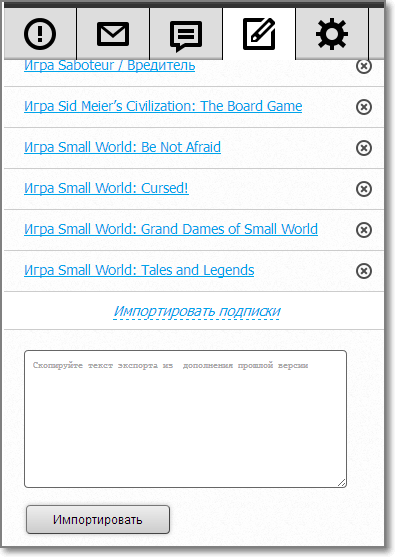The image size is (395, 557).
Task: Open the mail envelope tab
Action: pyautogui.click(x=113, y=34)
